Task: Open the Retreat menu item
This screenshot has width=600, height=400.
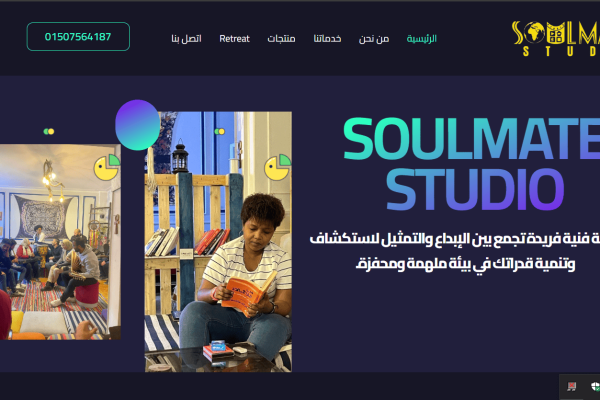Action: (x=234, y=39)
